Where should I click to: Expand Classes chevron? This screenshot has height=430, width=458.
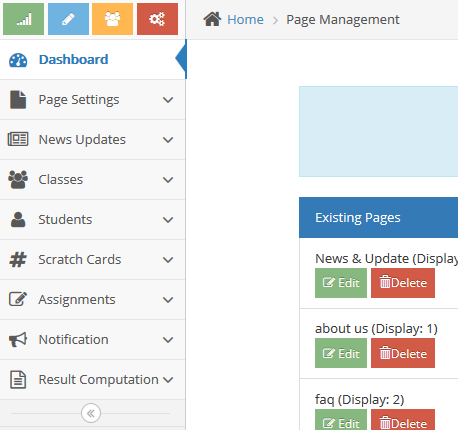[168, 180]
